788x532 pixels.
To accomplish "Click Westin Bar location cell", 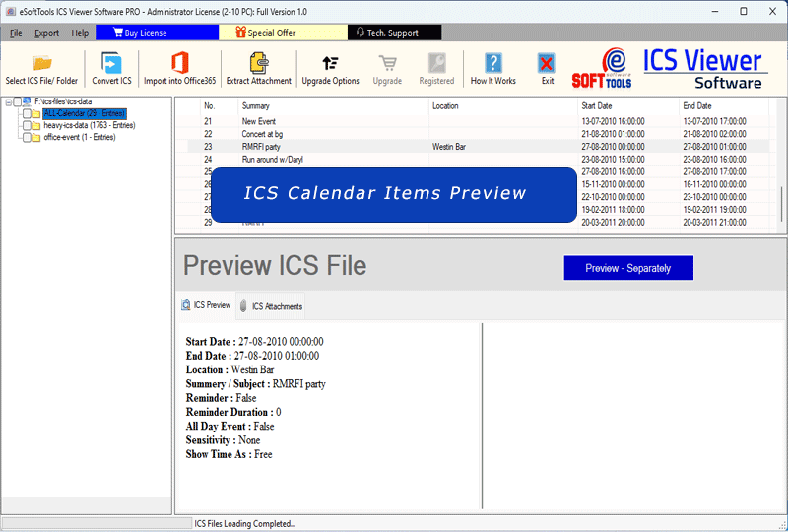I will click(x=449, y=147).
